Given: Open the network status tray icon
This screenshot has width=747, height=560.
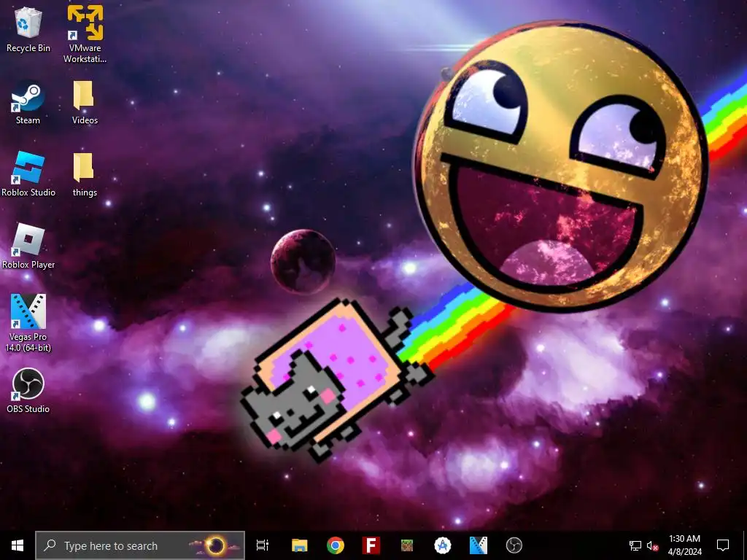Looking at the screenshot, I should [635, 545].
